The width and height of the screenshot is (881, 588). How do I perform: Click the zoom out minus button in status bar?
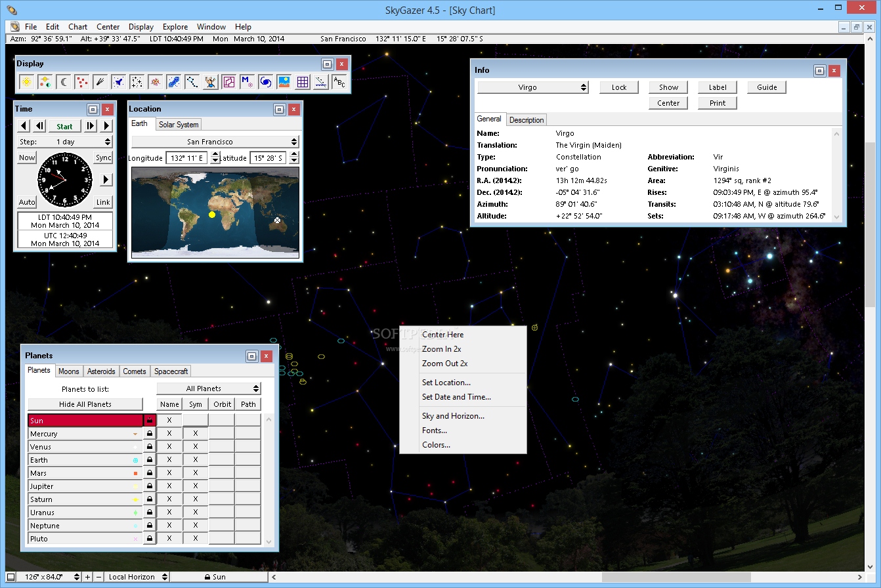(98, 577)
